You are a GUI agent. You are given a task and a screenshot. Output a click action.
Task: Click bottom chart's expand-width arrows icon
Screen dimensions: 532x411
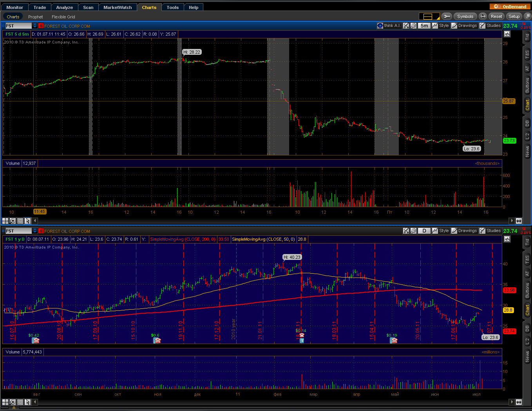pos(519,402)
